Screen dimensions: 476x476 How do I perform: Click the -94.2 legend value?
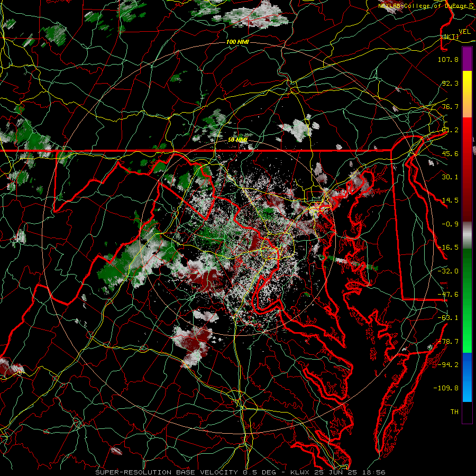448,365
